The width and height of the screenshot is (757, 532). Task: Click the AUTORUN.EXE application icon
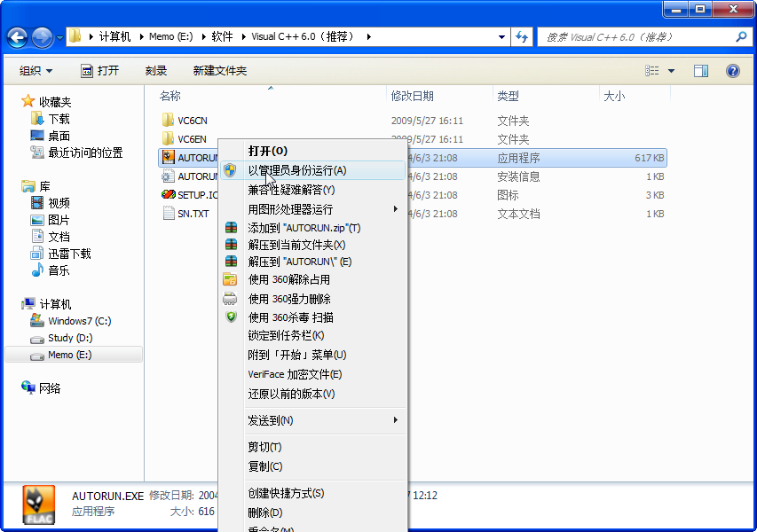coord(168,157)
